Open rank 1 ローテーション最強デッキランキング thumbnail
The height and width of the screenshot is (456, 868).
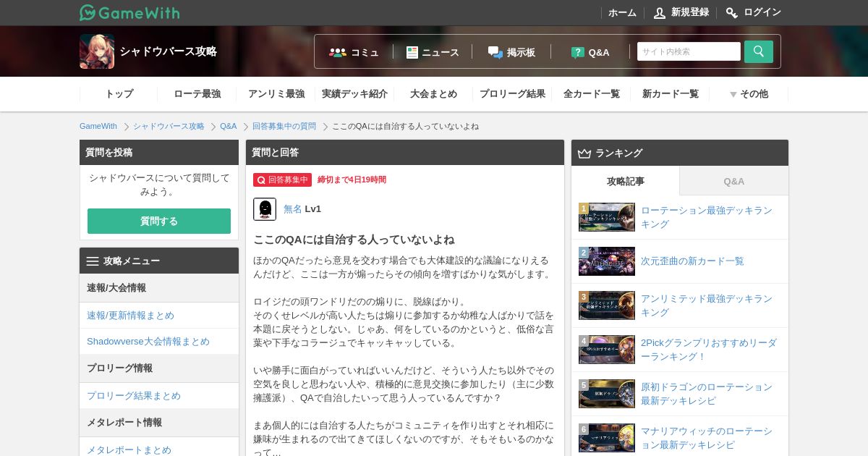(x=607, y=217)
